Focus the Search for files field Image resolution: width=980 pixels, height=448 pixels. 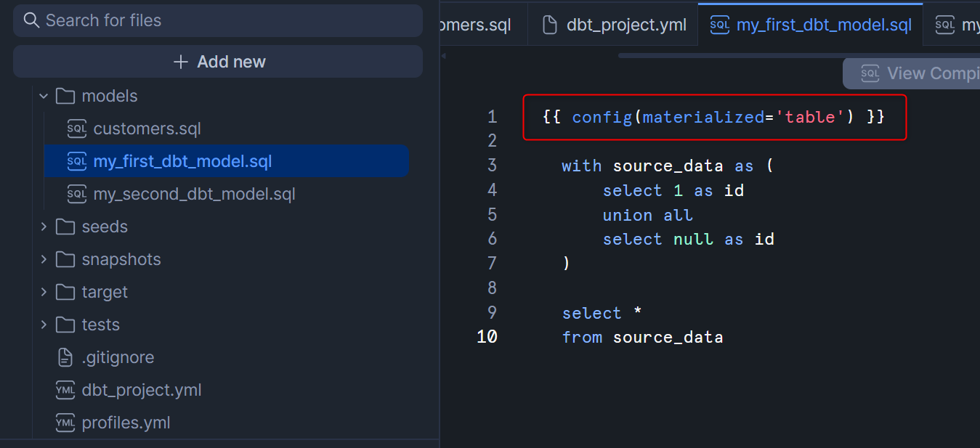coord(218,20)
